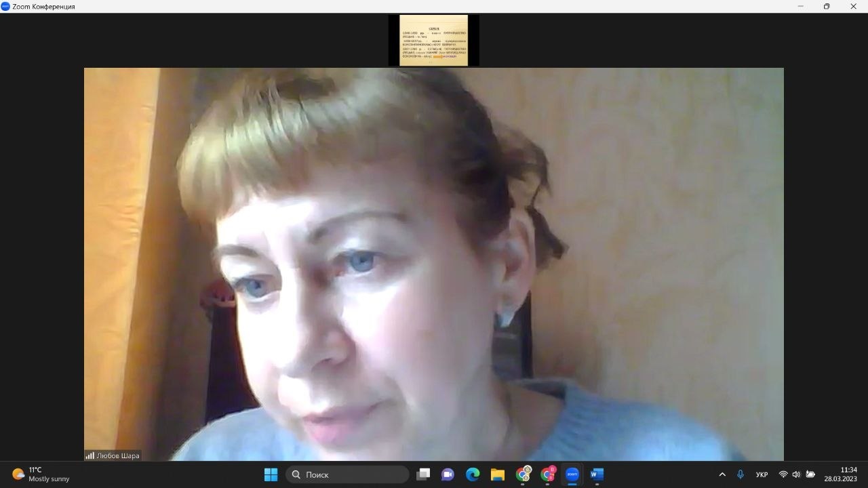The width and height of the screenshot is (868, 488).
Task: Minimize the Zoom conference window
Action: (x=801, y=6)
